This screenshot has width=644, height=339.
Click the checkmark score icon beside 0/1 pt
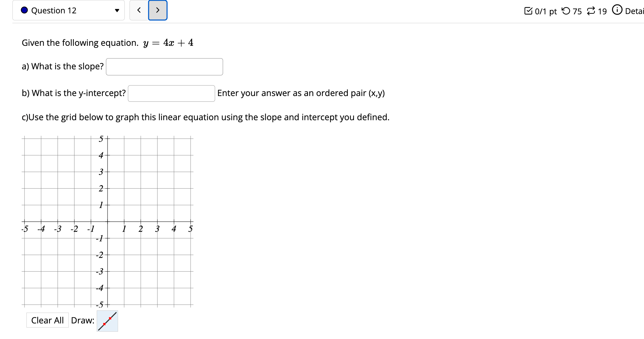(x=529, y=10)
